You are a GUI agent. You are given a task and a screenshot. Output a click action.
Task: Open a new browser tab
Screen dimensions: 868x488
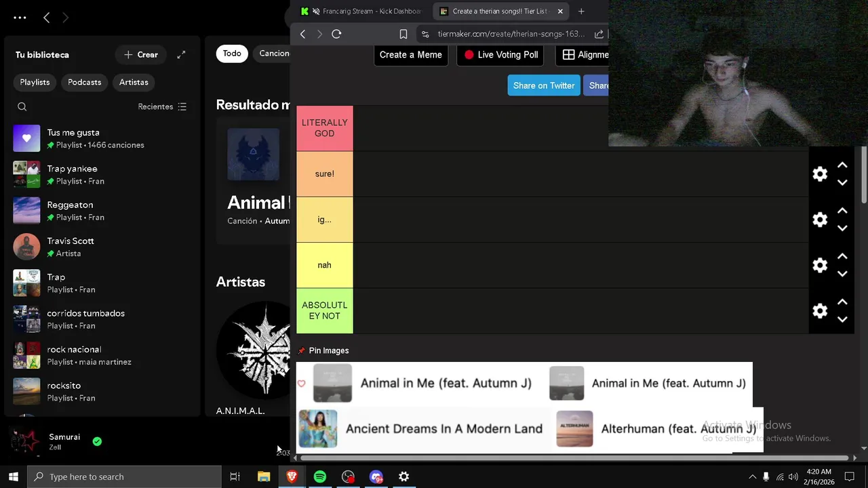pos(581,11)
